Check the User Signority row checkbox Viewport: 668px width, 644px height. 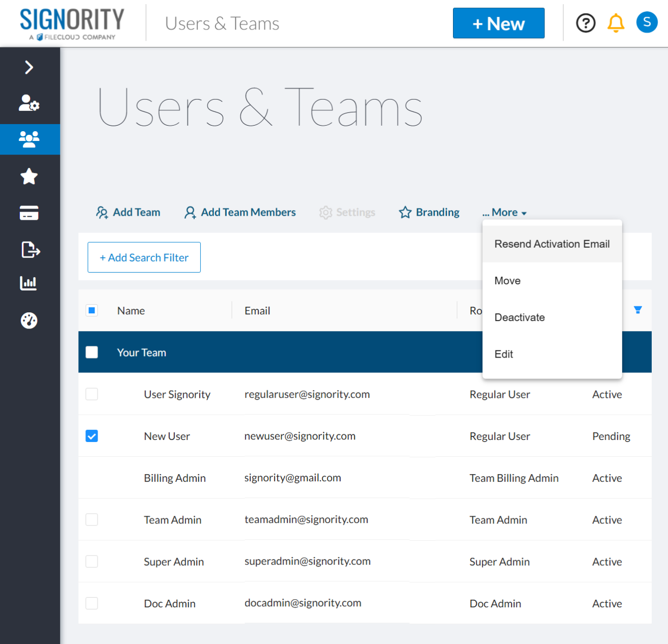(x=92, y=394)
